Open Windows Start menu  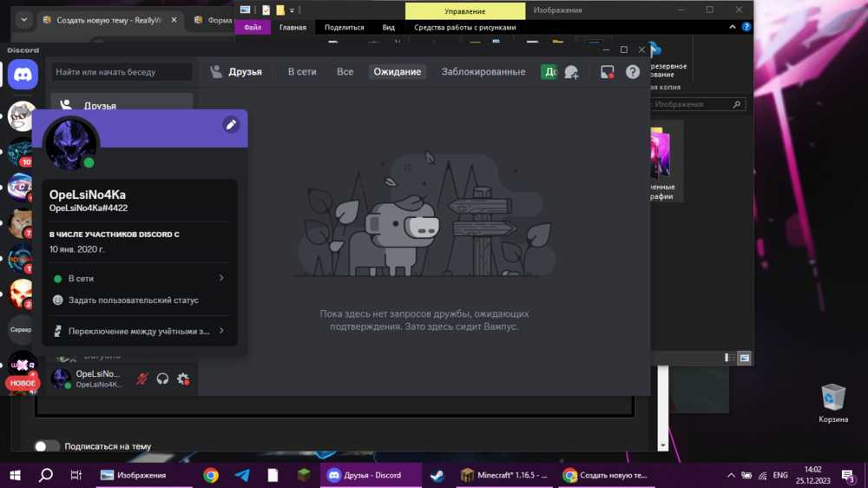(15, 475)
